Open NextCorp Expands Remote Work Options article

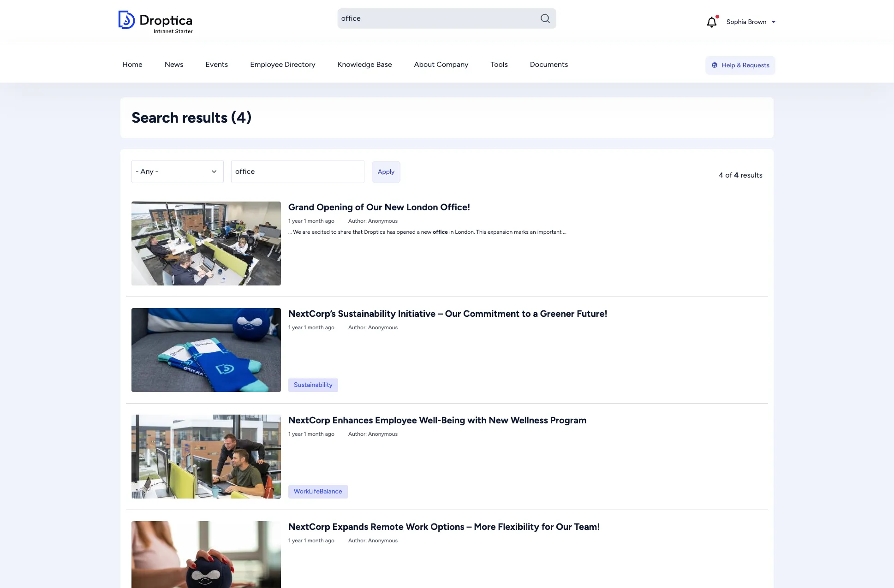444,527
